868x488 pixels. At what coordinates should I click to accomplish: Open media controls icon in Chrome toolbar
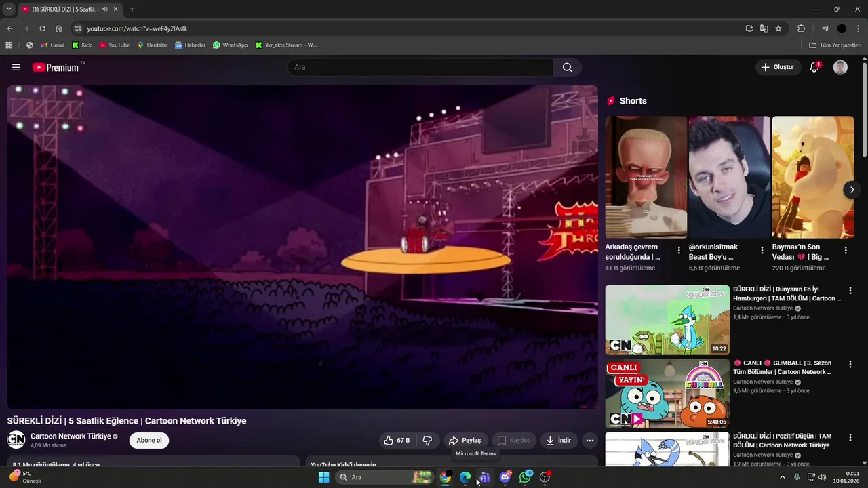click(x=825, y=28)
